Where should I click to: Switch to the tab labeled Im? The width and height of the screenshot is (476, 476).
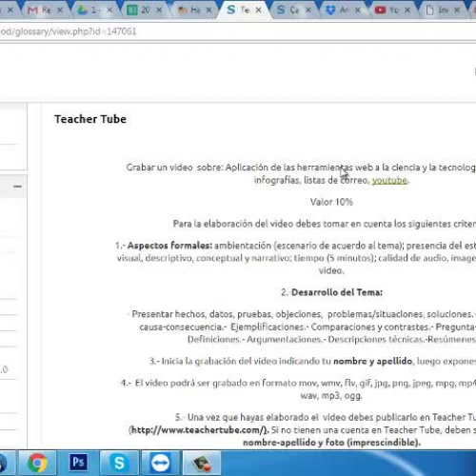pyautogui.click(x=440, y=10)
